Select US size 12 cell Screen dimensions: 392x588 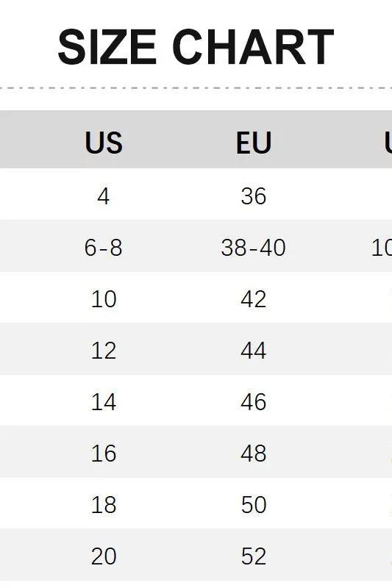click(x=104, y=351)
